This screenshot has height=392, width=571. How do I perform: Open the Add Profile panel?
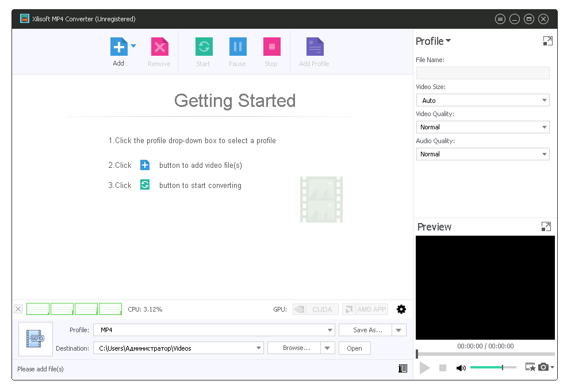[314, 46]
